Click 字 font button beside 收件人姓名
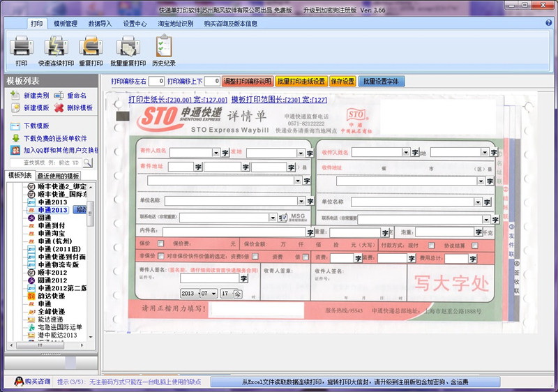Screen dimensions: 558x392 pos(415,153)
